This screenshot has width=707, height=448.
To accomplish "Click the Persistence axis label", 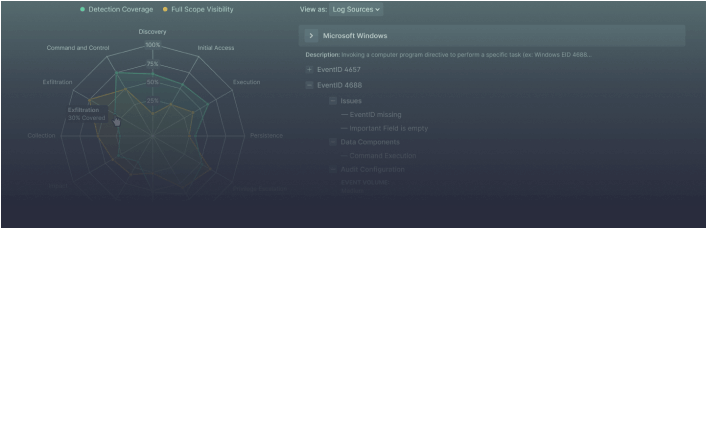I will [x=266, y=135].
